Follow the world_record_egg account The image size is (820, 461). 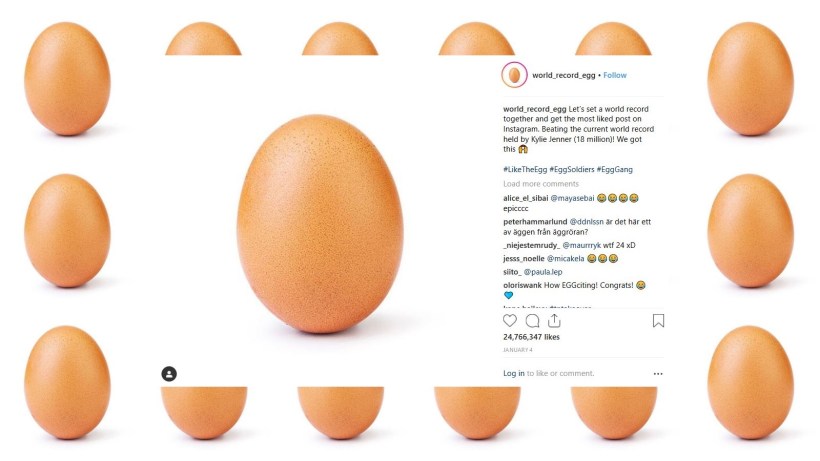[615, 75]
